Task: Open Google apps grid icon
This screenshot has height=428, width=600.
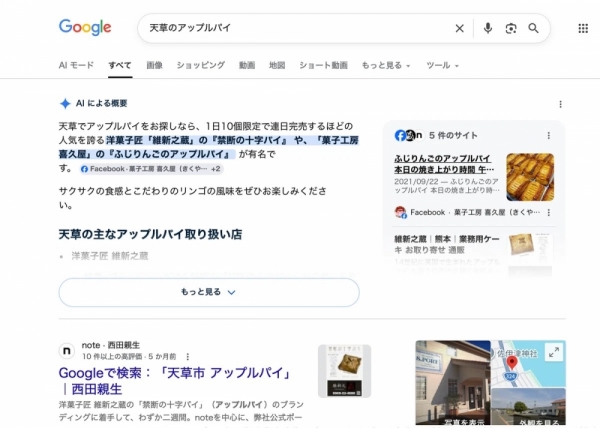Action: pos(583,28)
